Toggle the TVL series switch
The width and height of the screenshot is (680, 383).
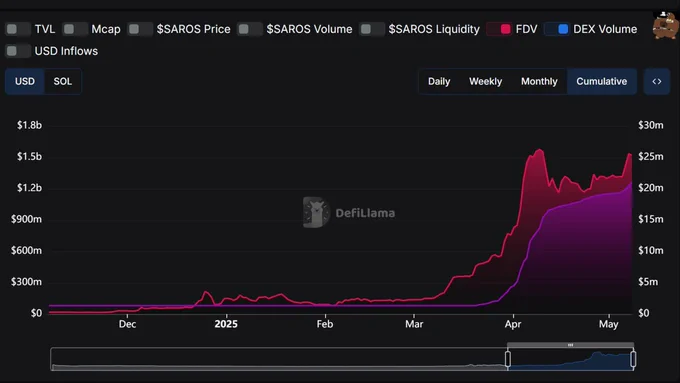coord(17,29)
